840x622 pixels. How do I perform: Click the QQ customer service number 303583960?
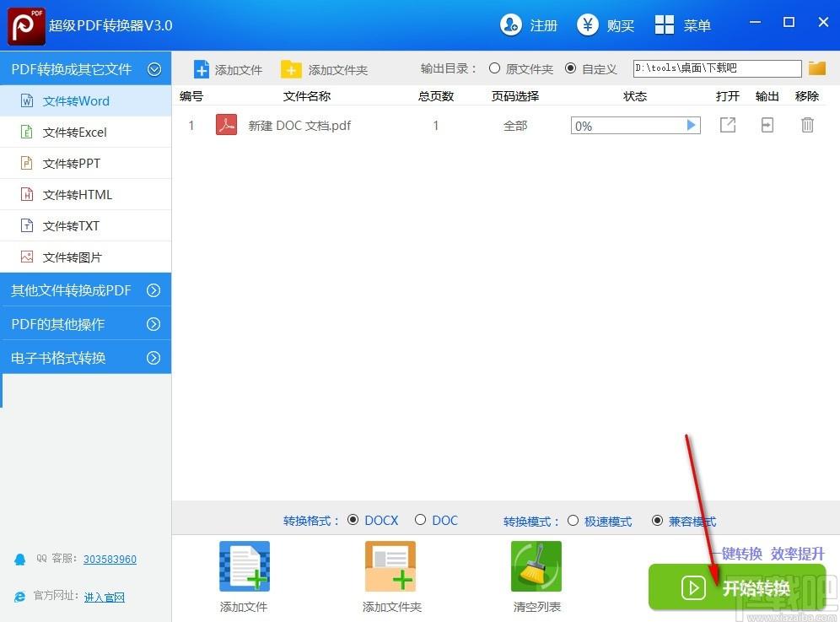coord(110,560)
